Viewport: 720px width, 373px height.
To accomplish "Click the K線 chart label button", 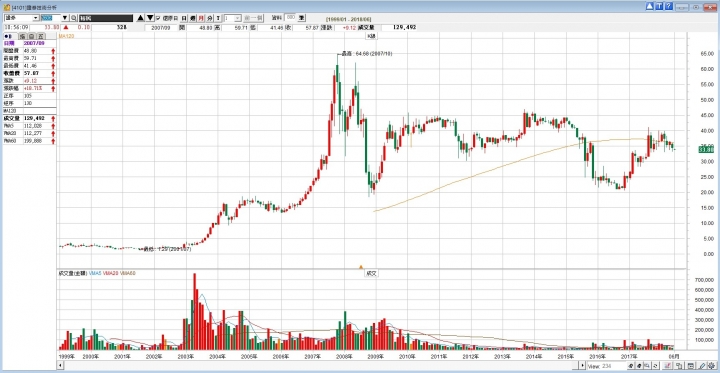I will [x=371, y=36].
